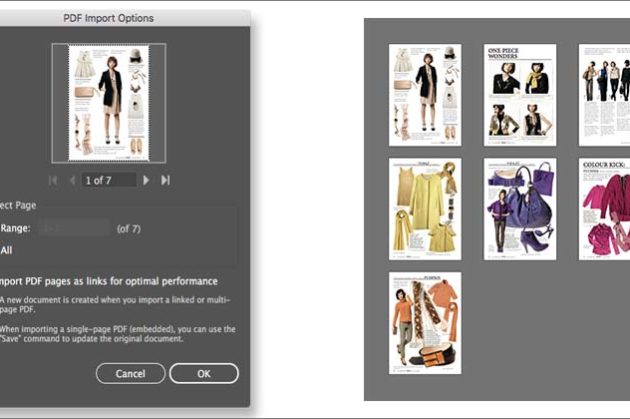Select the top-right artboard with group of models
This screenshot has width=630, height=419.
(604, 95)
